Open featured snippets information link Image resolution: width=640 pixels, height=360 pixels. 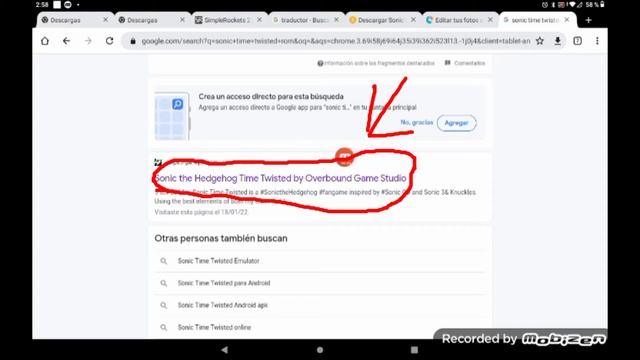(x=376, y=63)
